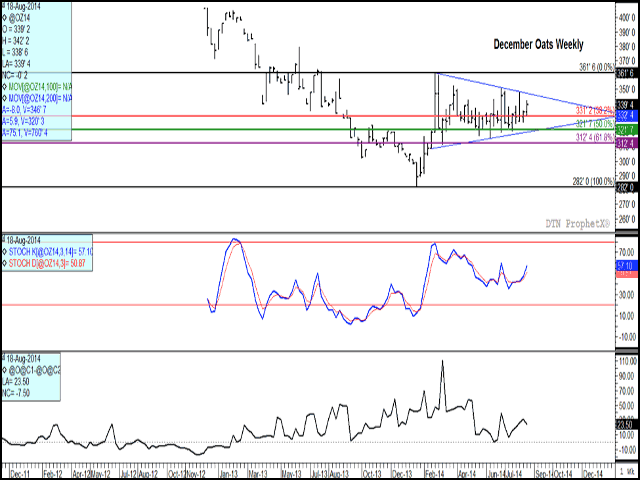This screenshot has width=640, height=480.
Task: Click the diamond marker beside @O@C1-@O@C3
Action: [x=4, y=370]
